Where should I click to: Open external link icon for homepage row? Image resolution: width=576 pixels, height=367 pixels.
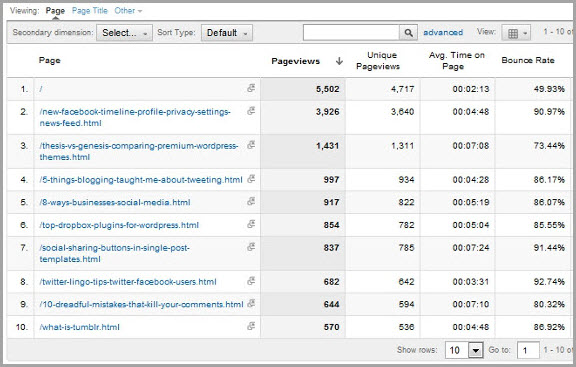(251, 88)
